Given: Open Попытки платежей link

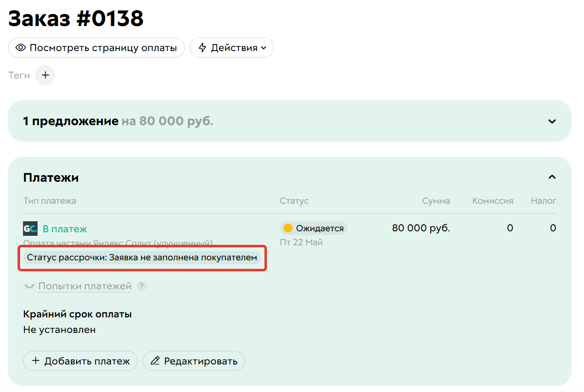Looking at the screenshot, I should click(x=85, y=286).
